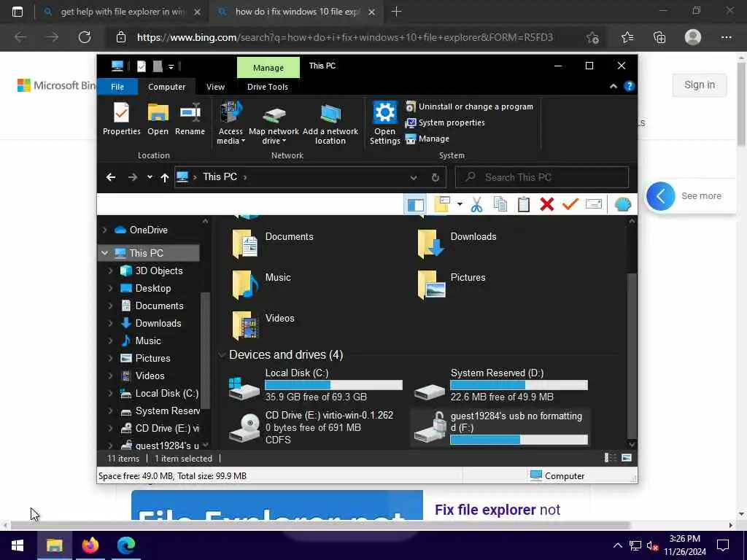Collapse the ribbon with the chevron

coord(613,86)
